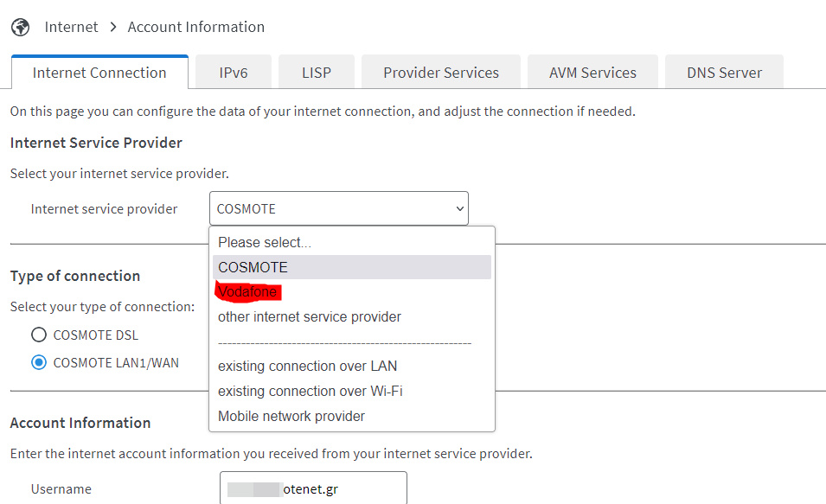This screenshot has width=826, height=504.
Task: Click the Internet breadcrumb link
Action: coord(72,27)
